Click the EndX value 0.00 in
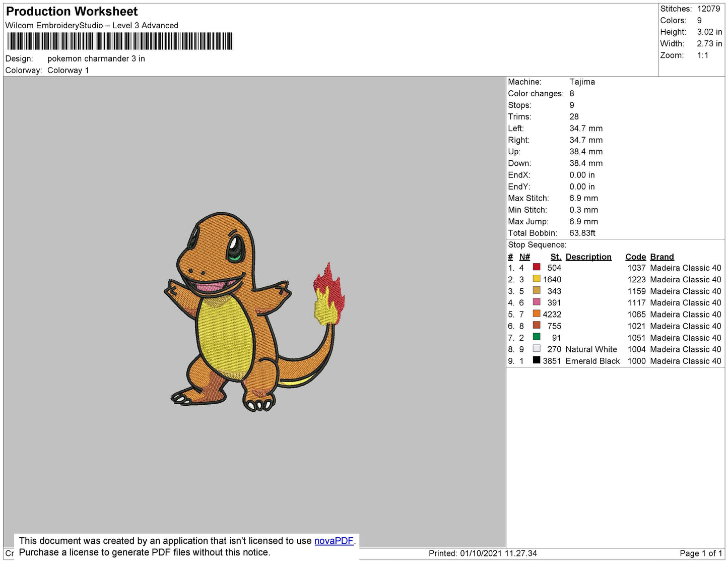Image resolution: width=728 pixels, height=563 pixels. coord(582,175)
